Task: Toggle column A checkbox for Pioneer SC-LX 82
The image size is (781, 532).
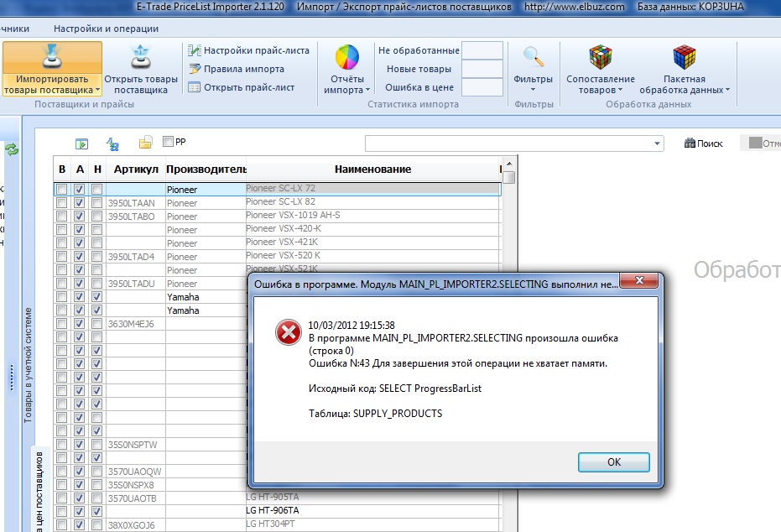Action: 79,203
